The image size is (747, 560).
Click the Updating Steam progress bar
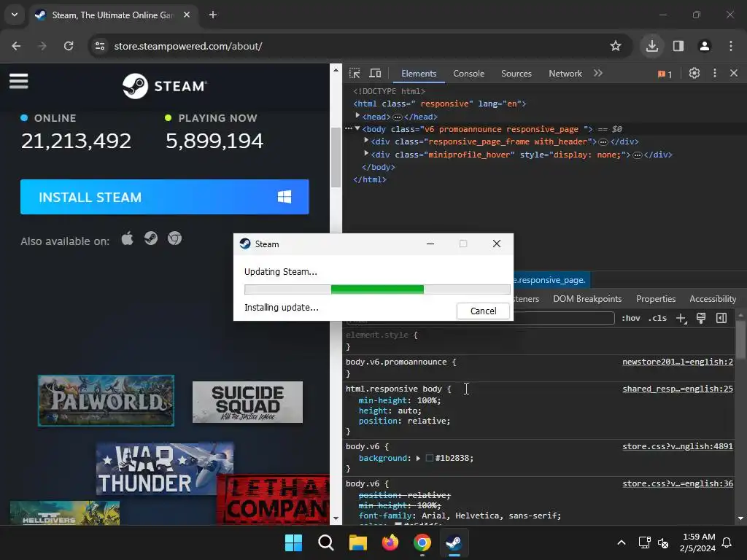pos(377,289)
